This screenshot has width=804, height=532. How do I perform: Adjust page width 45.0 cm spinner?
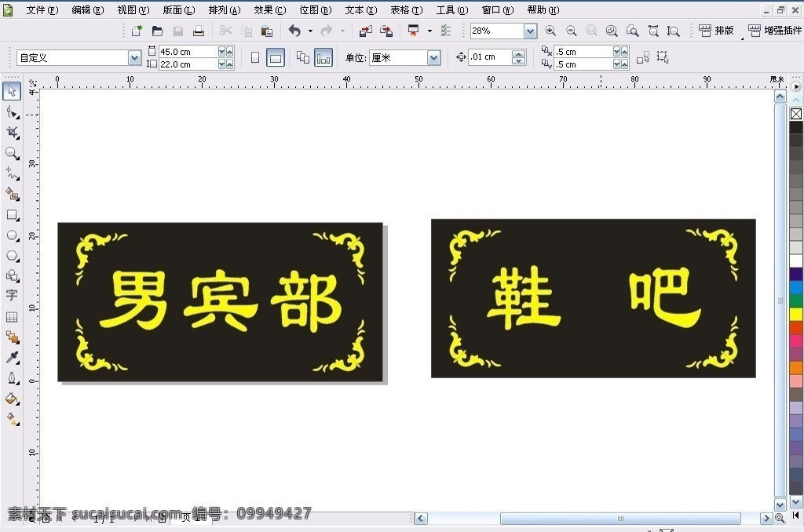(x=225, y=51)
